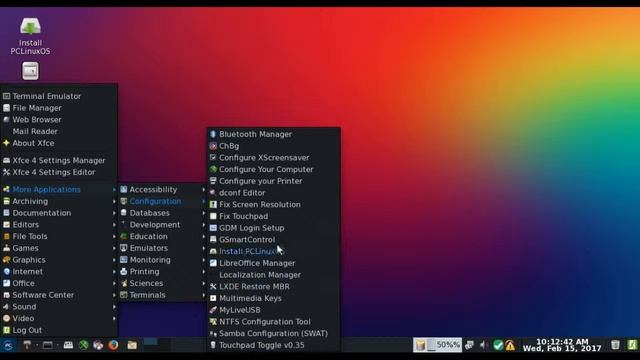Click the yellow warning tray icon
The width and height of the screenshot is (640, 360).
pyautogui.click(x=510, y=346)
